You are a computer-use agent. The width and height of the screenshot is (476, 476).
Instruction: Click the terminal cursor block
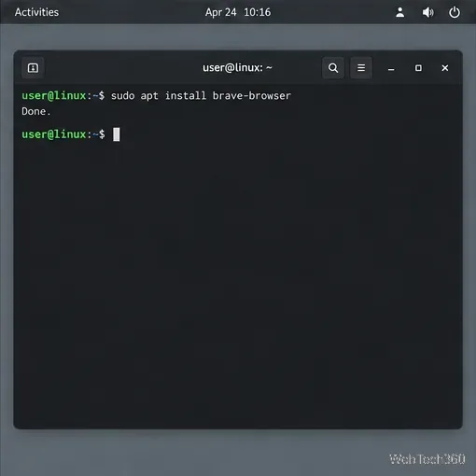(117, 134)
